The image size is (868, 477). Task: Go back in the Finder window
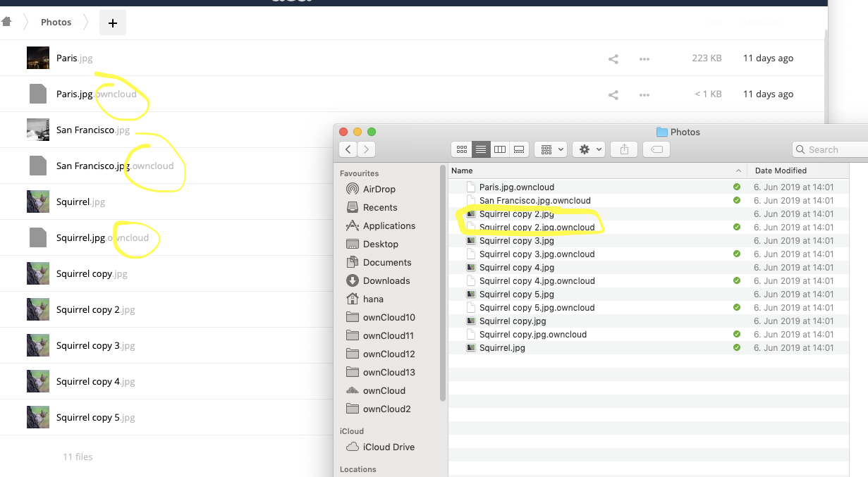point(348,149)
